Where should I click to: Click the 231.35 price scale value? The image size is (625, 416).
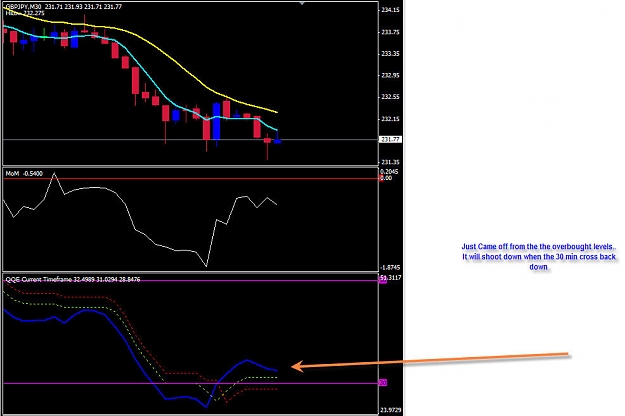pyautogui.click(x=391, y=162)
